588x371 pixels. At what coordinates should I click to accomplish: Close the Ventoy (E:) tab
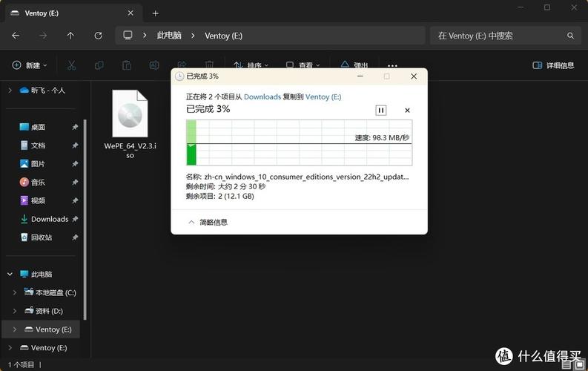(x=131, y=13)
